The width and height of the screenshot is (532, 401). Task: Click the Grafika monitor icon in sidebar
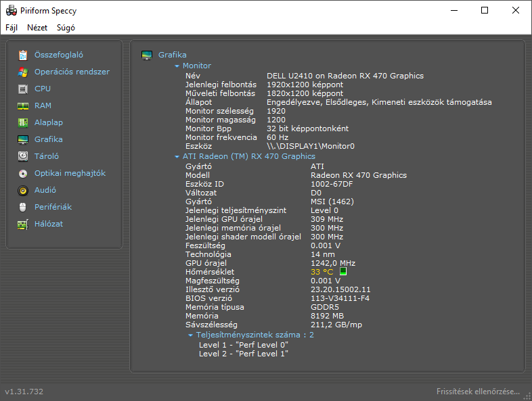[23, 140]
